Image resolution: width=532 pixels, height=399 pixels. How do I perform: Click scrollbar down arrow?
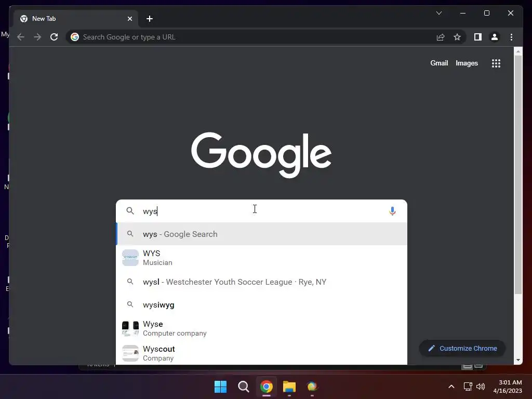[518, 360]
